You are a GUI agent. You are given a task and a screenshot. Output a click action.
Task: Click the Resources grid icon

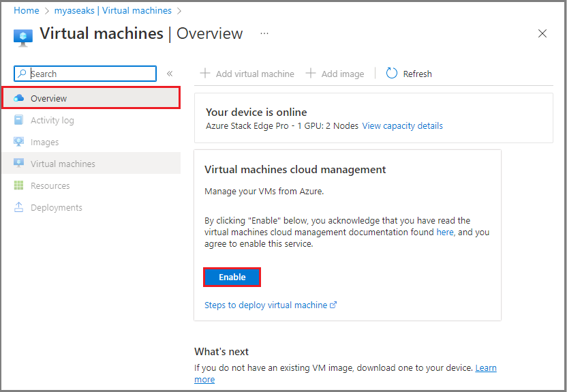[18, 185]
